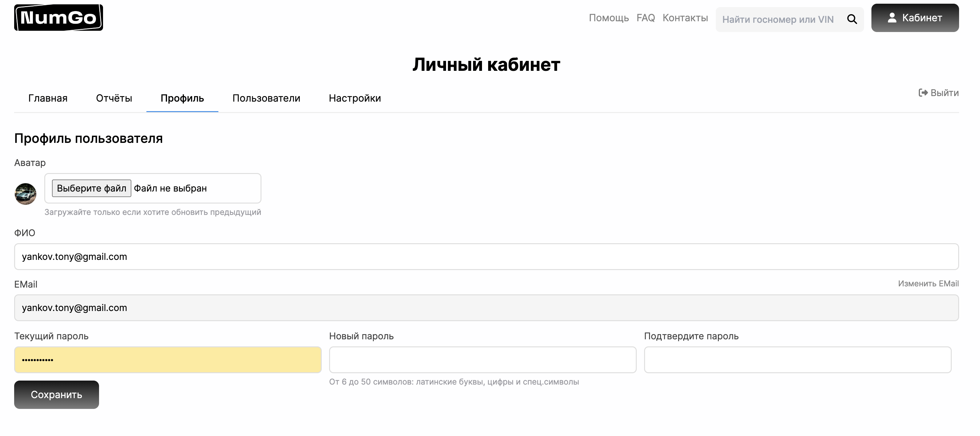This screenshot has width=980, height=436.
Task: Open the Пользователи tab
Action: (266, 98)
